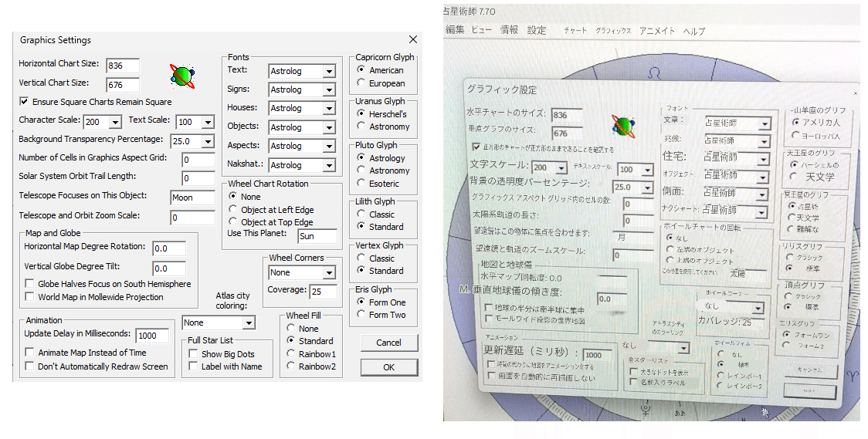Open the 設定 menu in 占星術師 window

click(x=537, y=30)
